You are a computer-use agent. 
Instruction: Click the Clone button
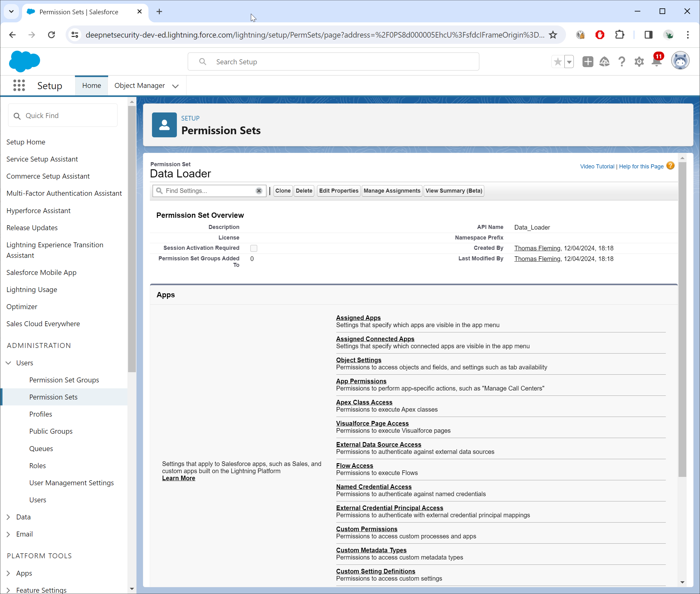pyautogui.click(x=283, y=191)
